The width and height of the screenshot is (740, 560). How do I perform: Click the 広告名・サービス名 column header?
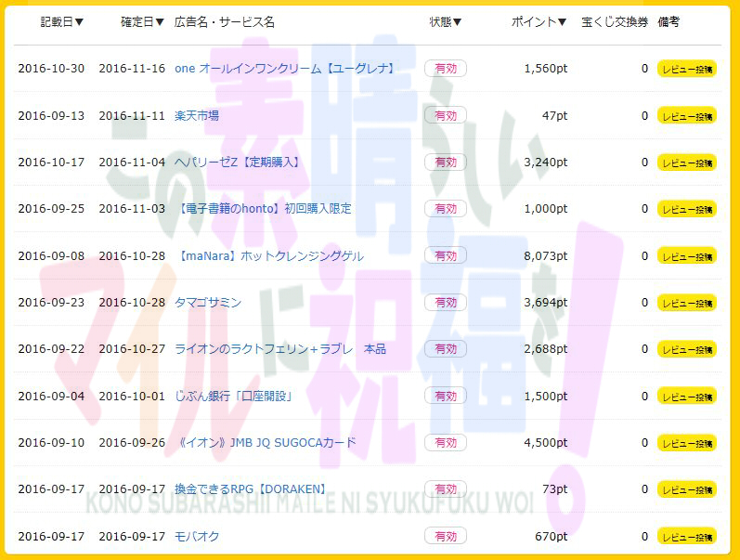[x=224, y=21]
